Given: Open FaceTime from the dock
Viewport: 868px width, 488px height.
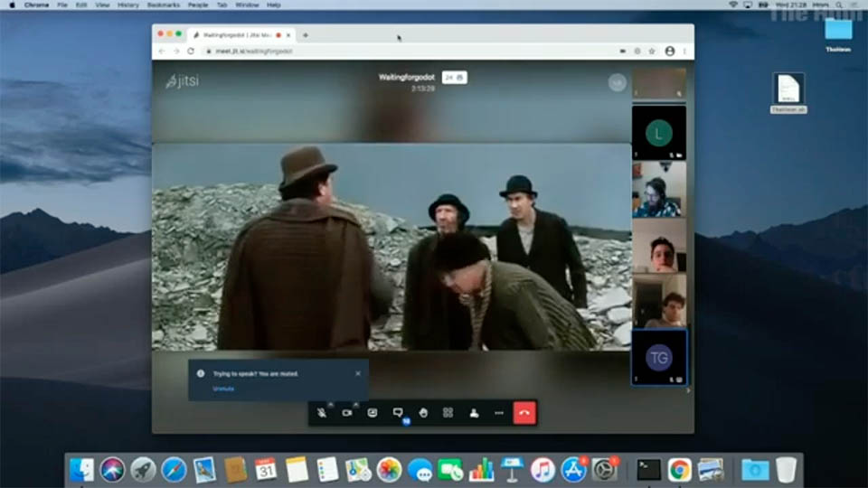Looking at the screenshot, I should click(x=450, y=470).
